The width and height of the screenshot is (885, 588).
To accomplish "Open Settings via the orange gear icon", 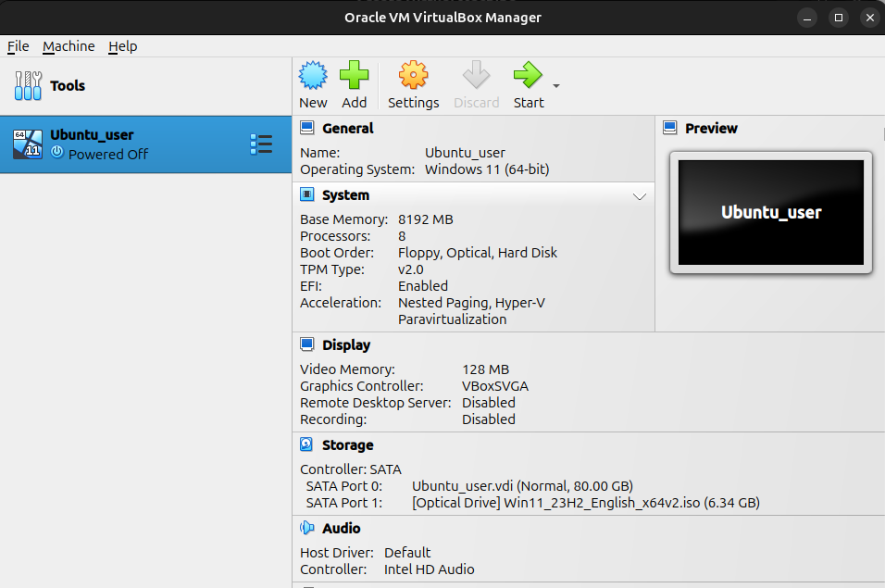I will [413, 75].
